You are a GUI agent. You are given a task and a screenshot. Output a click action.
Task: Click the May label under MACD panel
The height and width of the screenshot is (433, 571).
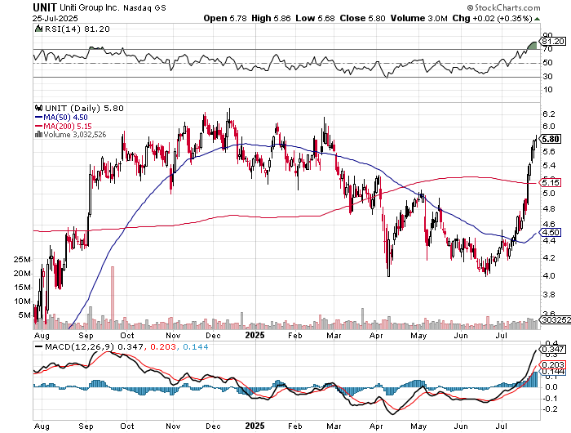click(x=418, y=426)
